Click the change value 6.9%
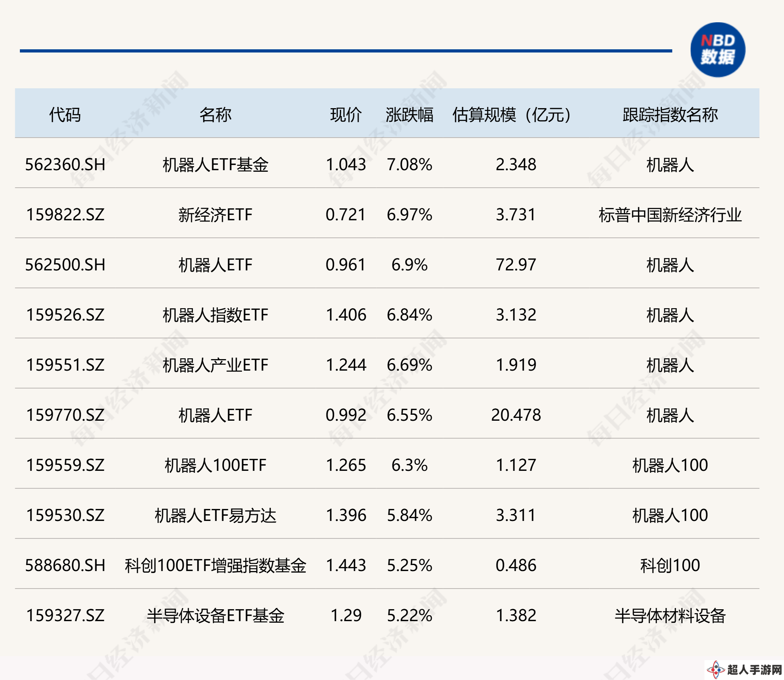Image resolution: width=784 pixels, height=680 pixels. 409,265
